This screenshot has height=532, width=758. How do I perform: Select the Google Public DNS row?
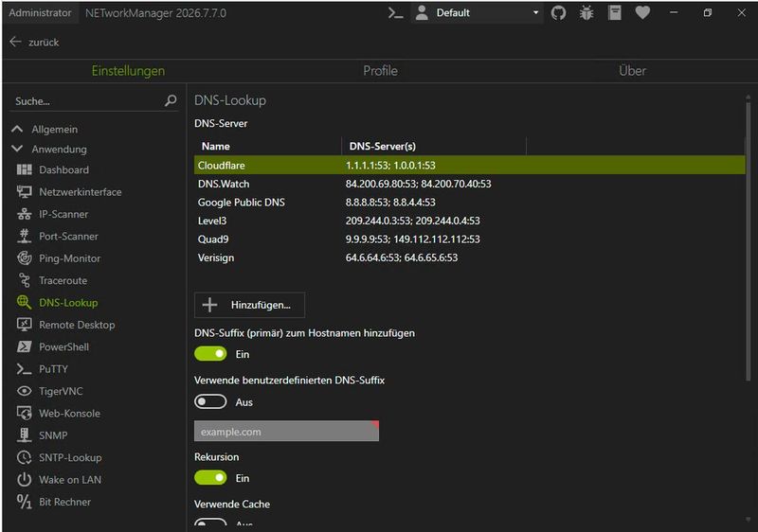point(469,202)
